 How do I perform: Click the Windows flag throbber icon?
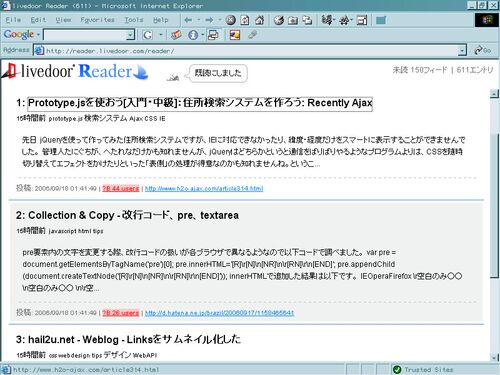[x=487, y=20]
